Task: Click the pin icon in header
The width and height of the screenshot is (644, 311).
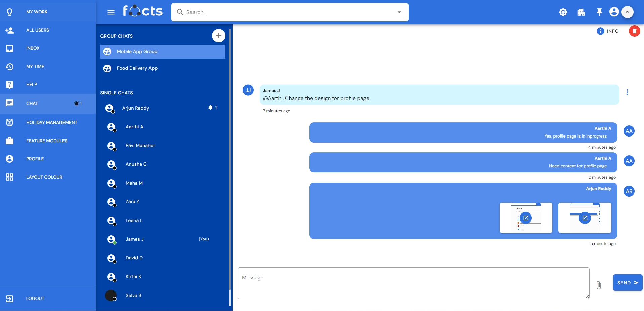Action: point(599,12)
